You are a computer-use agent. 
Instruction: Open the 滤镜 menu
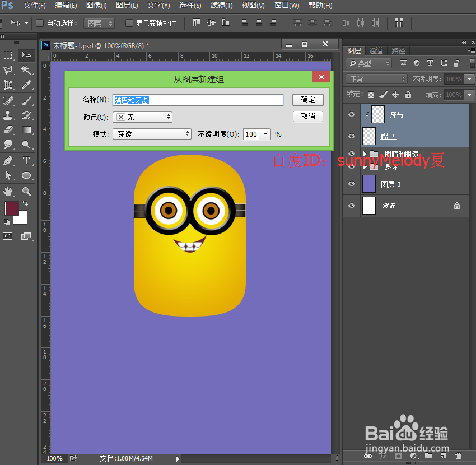(x=221, y=6)
